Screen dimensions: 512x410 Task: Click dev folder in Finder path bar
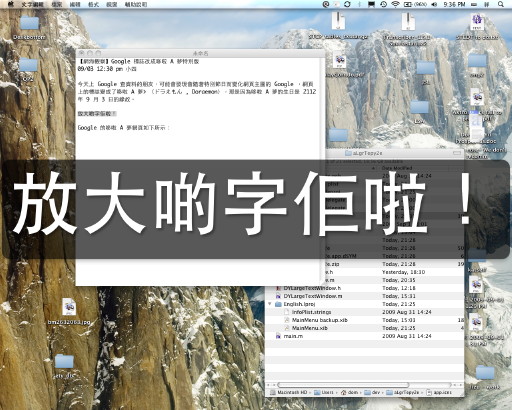372,392
